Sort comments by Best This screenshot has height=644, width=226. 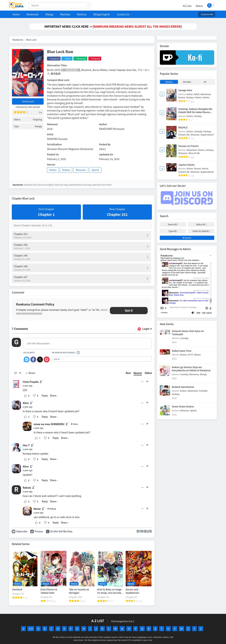[x=128, y=373]
